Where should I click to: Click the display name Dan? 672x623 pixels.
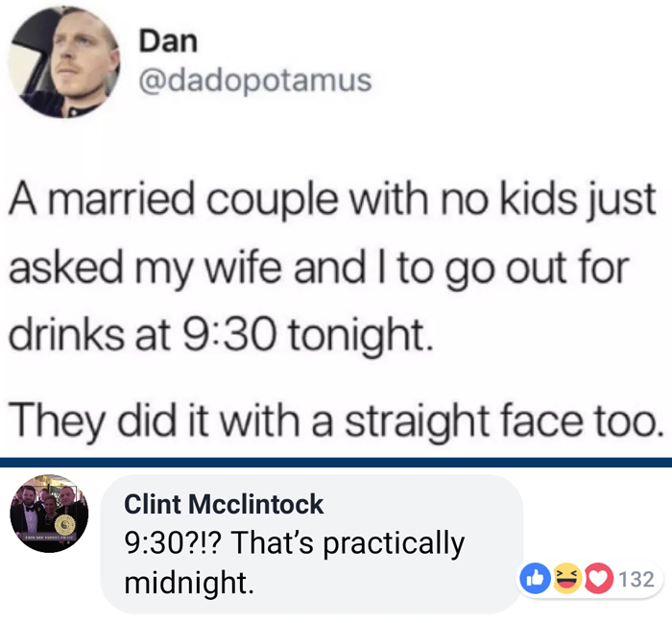[168, 41]
